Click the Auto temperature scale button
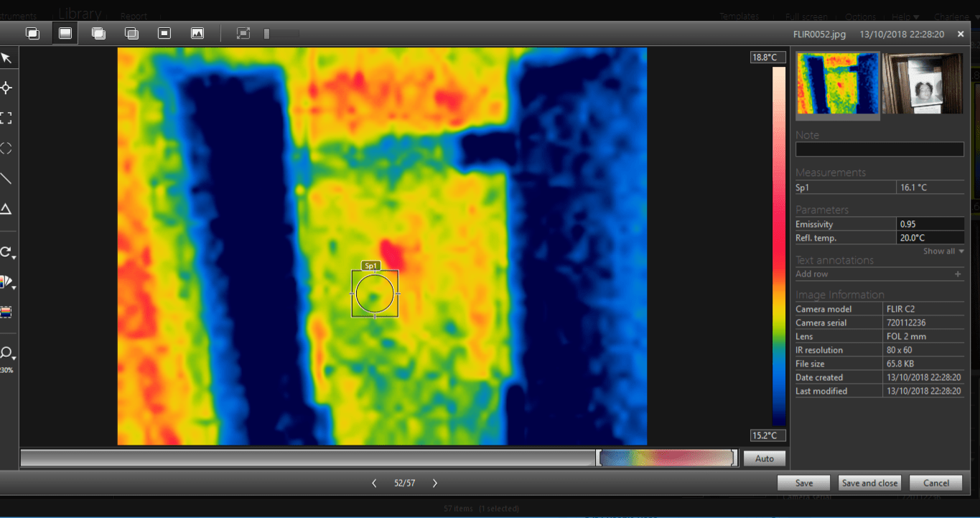Screen dimensions: 980x518 (x=765, y=458)
